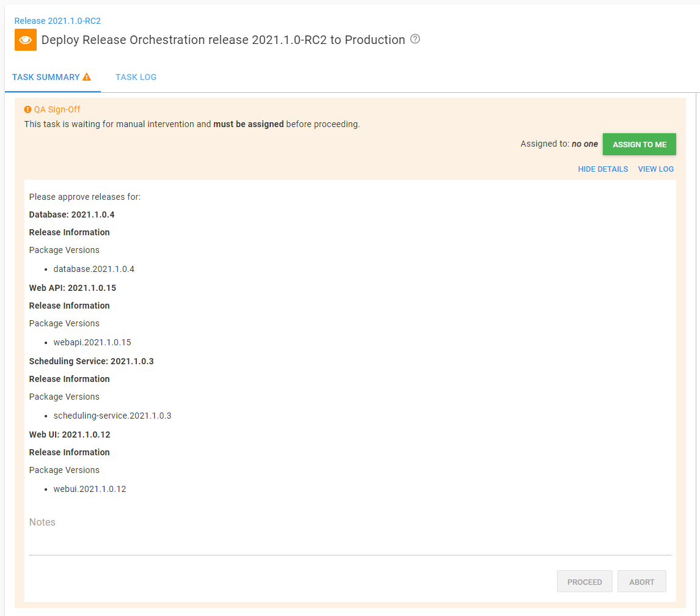This screenshot has width=700, height=616.
Task: Click the alert icon beside QA Sign-Off
Action: coord(27,109)
